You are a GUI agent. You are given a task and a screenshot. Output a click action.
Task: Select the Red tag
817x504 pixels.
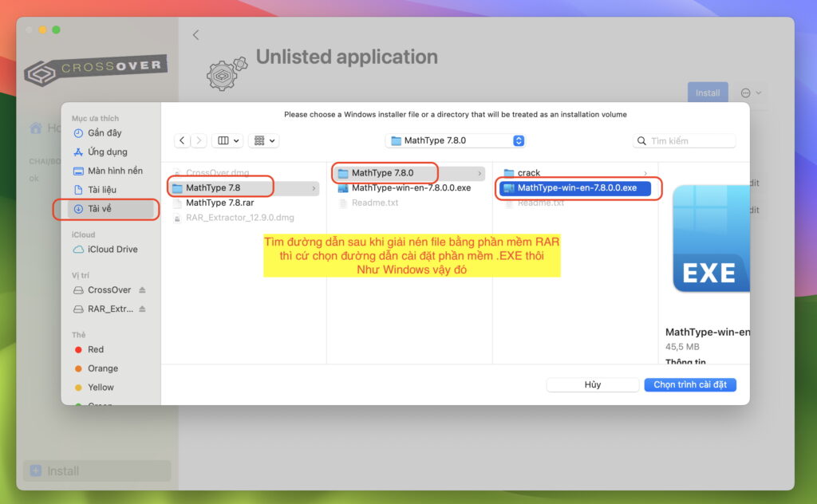pyautogui.click(x=95, y=349)
